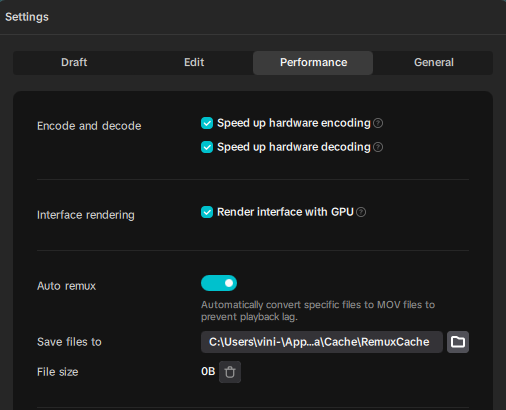Switch to the Draft tab
Viewport: 506px width, 410px height.
pos(74,63)
